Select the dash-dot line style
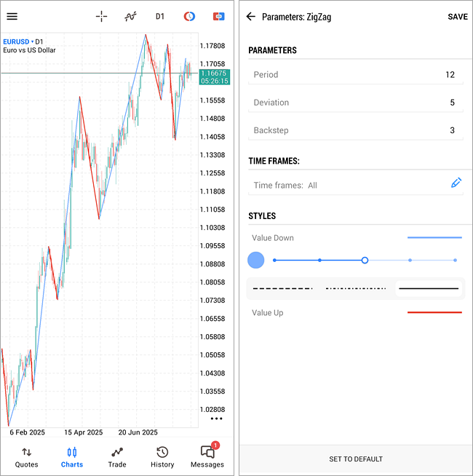The image size is (473, 476). point(356,289)
